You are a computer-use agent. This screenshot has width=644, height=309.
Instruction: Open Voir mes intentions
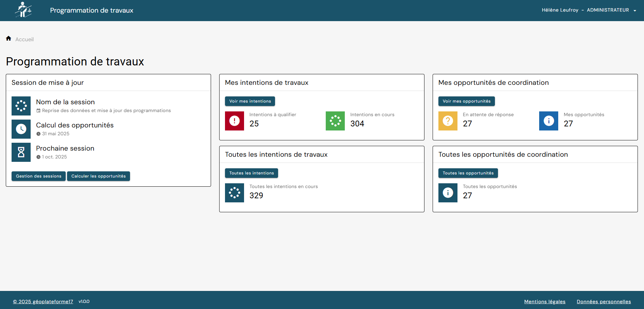pyautogui.click(x=250, y=101)
